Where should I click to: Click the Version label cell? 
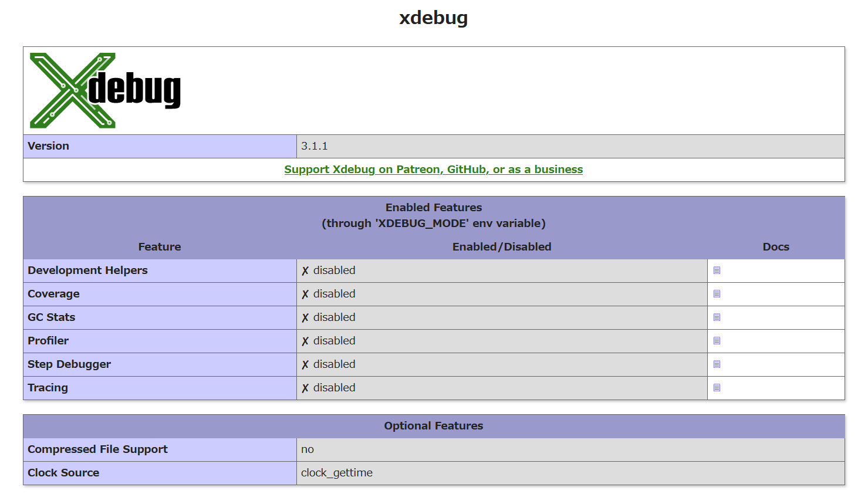[160, 146]
